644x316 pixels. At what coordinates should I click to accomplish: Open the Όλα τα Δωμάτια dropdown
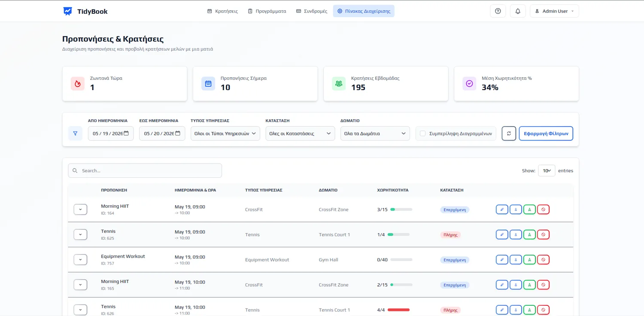375,134
